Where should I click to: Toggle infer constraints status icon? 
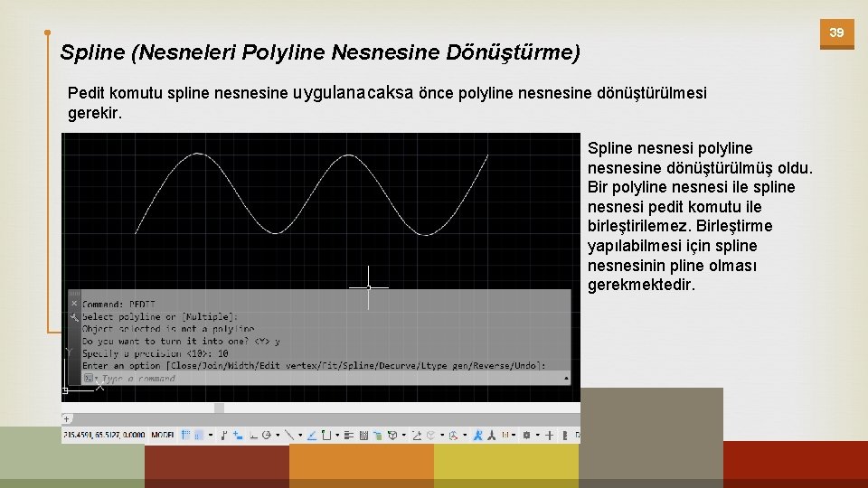[223, 436]
